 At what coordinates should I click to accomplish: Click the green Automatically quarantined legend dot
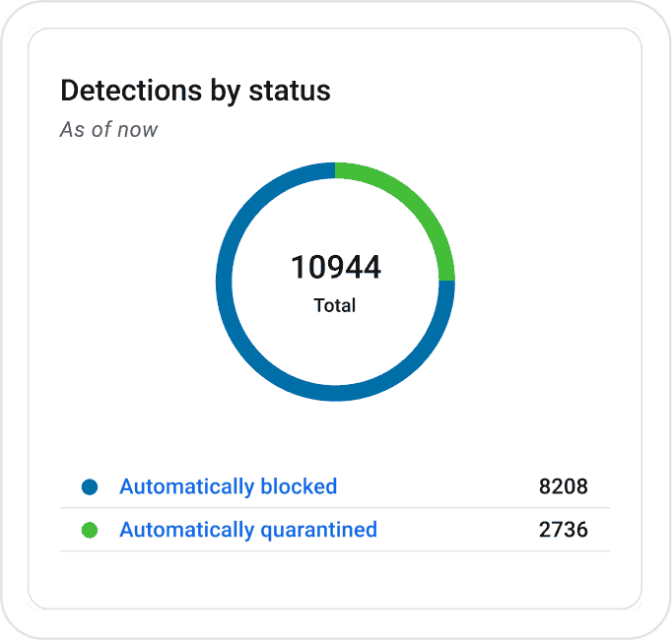90,530
